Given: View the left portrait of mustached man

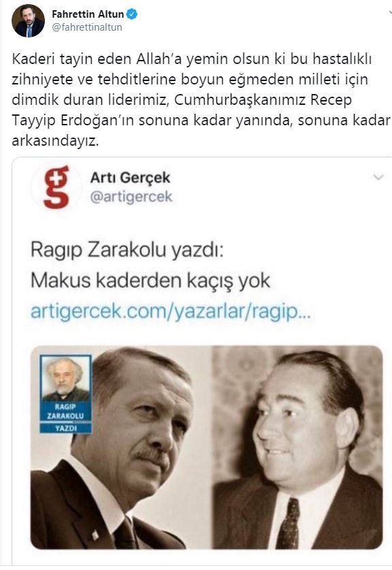Looking at the screenshot, I should pyautogui.click(x=120, y=447).
